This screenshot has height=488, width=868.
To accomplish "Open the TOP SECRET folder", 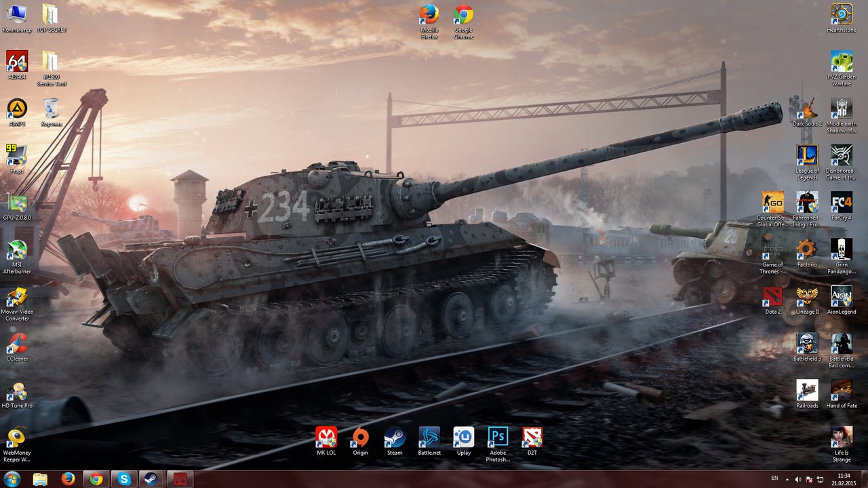I will pos(51,18).
